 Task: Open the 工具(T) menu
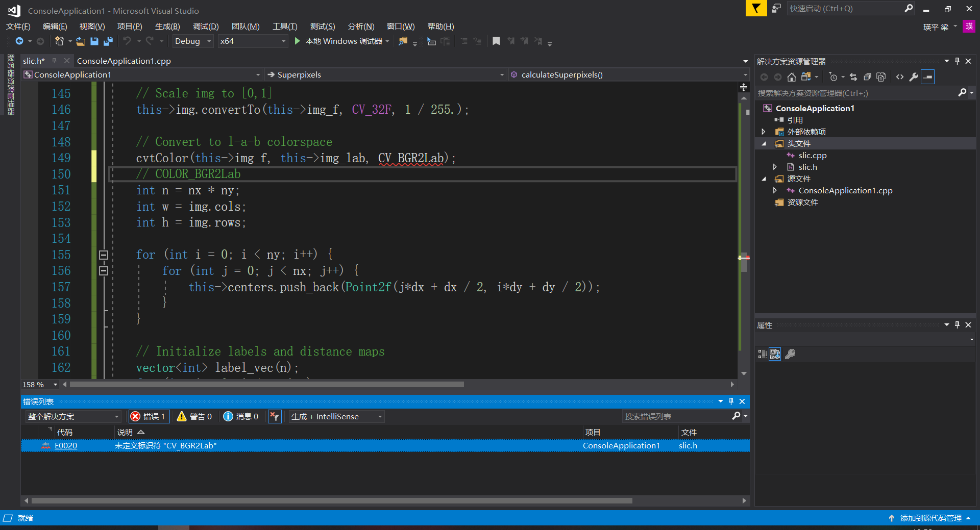[284, 27]
